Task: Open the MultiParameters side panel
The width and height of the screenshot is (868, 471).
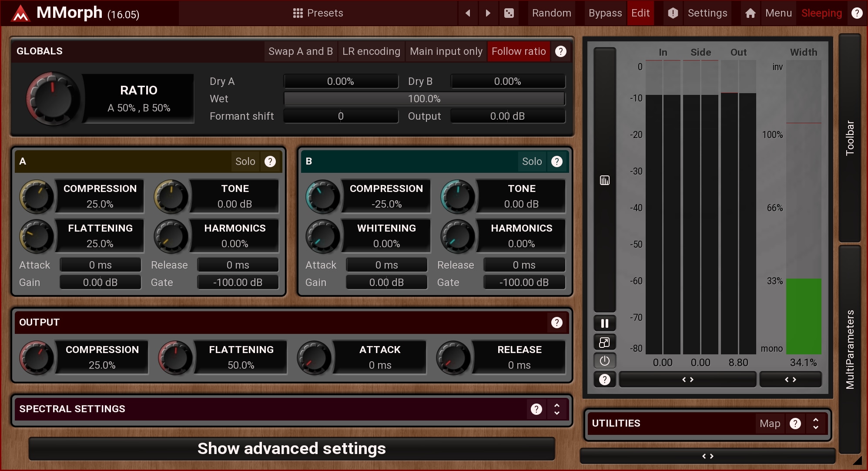Action: 850,350
